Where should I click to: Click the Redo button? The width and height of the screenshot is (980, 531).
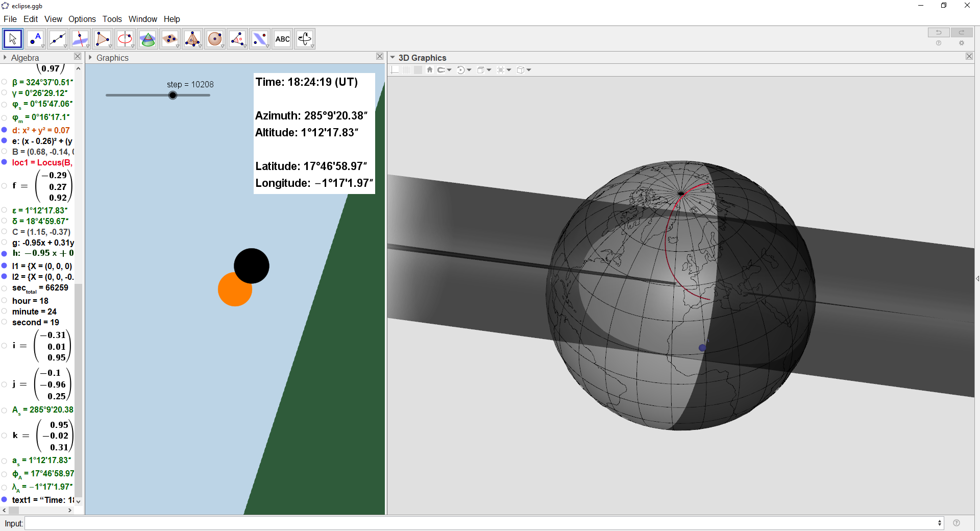(x=962, y=32)
